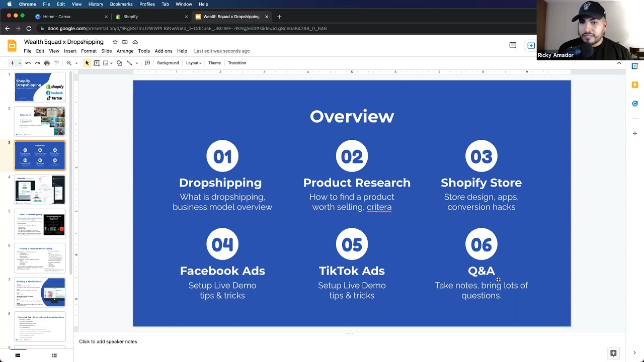Open Google Tasks side panel
The width and height of the screenshot is (644, 362).
[x=635, y=104]
